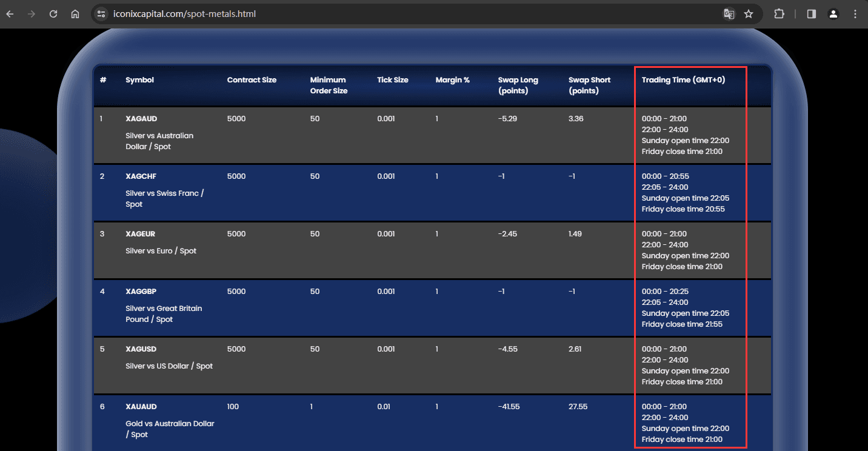Click XAGAUD swap long value -5.29
Image resolution: width=868 pixels, height=451 pixels.
(x=507, y=119)
